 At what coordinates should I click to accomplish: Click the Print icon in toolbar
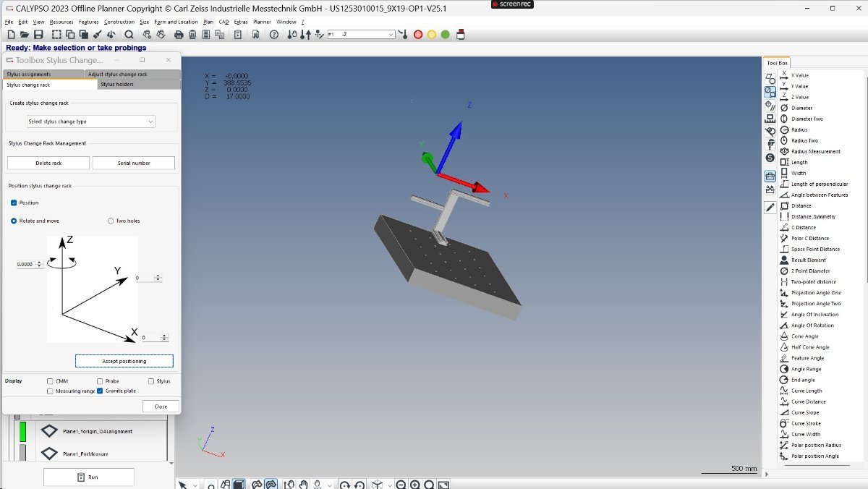click(179, 34)
